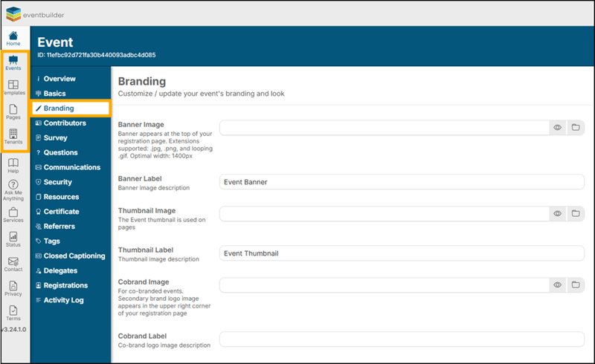Preview Cobrand Image with eye icon
595x364 pixels.
point(558,285)
